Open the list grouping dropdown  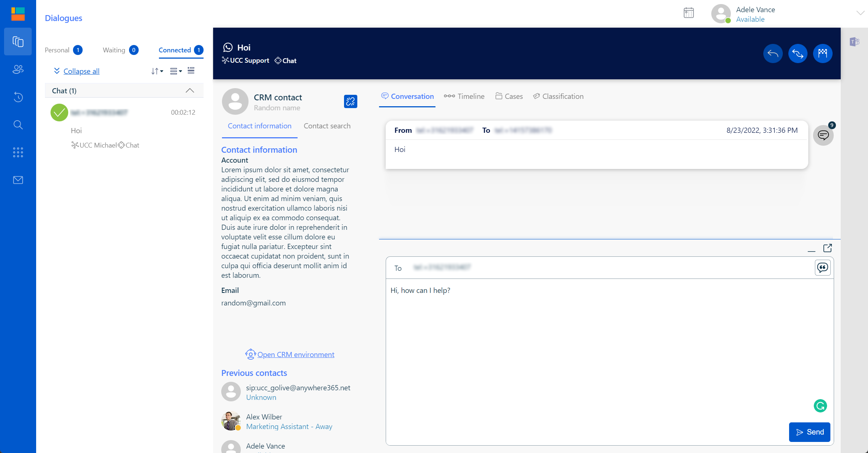176,71
